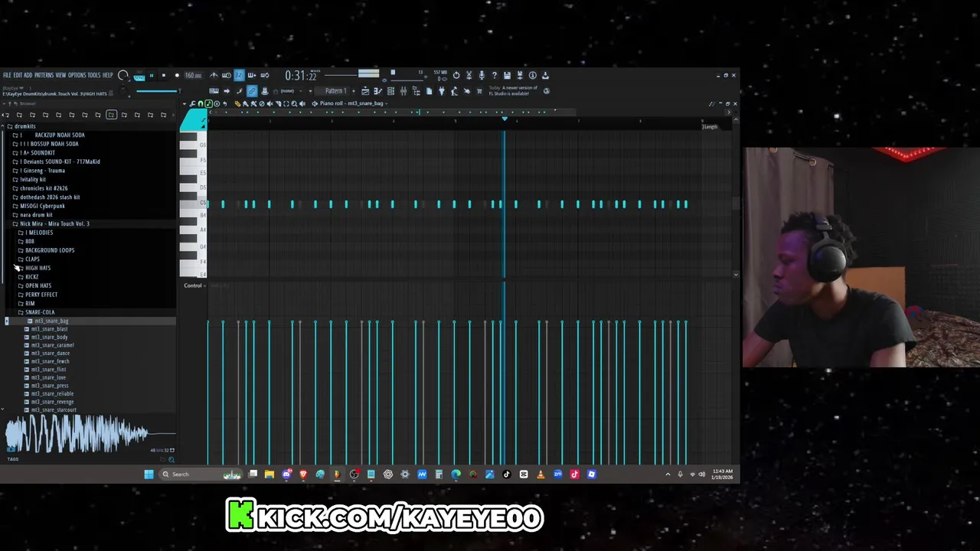This screenshot has height=551, width=980.
Task: Toggle the blend recording overdub icon
Action: (252, 75)
